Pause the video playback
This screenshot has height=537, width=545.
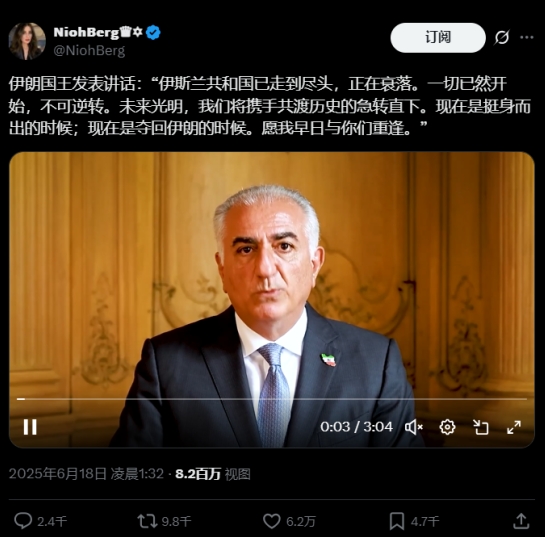point(30,427)
